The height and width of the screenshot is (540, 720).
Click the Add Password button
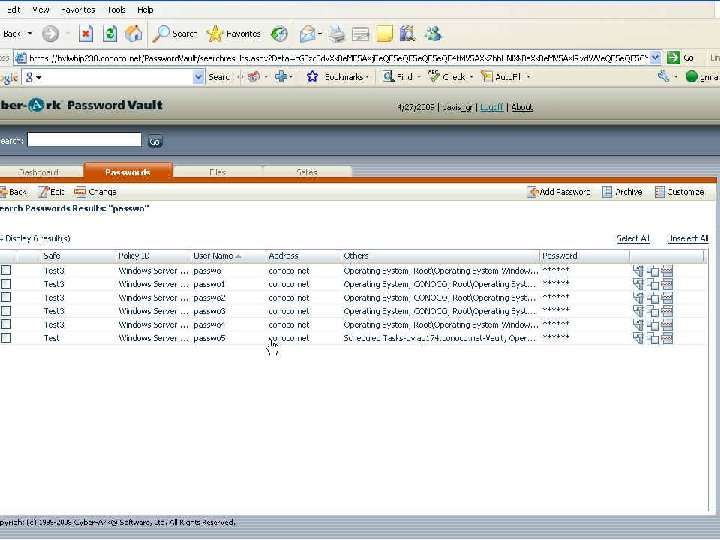click(x=559, y=192)
